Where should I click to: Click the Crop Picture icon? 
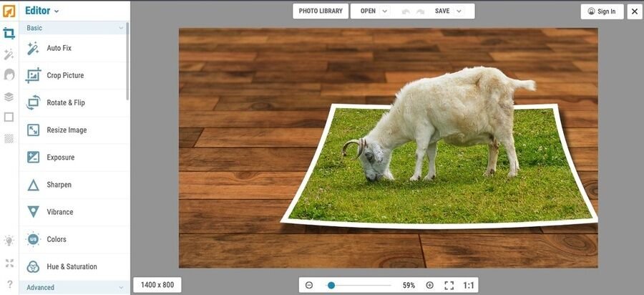(x=33, y=76)
